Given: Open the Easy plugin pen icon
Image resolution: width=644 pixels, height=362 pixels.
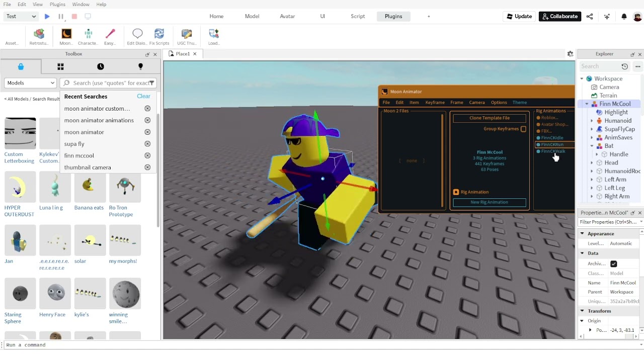Looking at the screenshot, I should point(110,37).
